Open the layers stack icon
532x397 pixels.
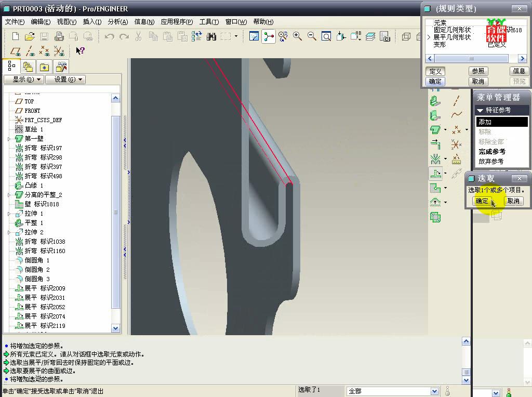pos(370,36)
